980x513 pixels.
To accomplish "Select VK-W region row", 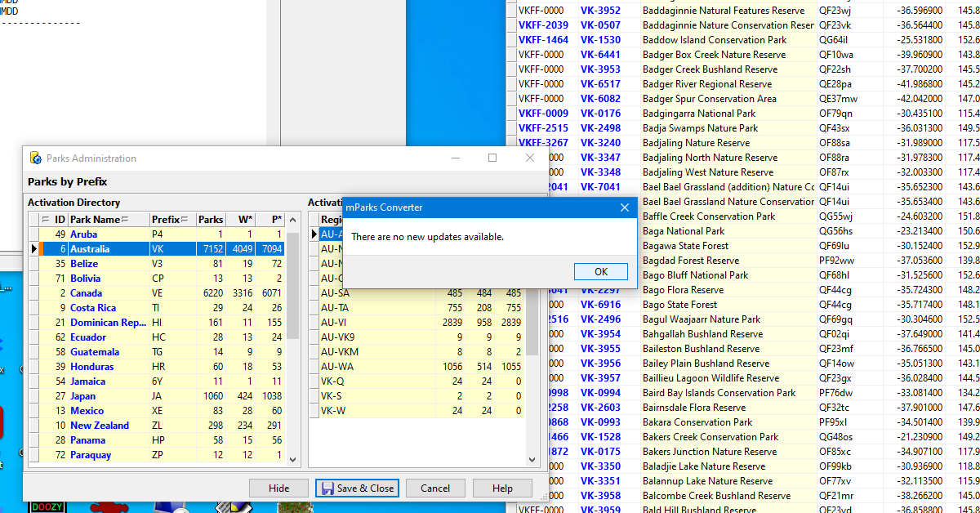I will (x=416, y=411).
